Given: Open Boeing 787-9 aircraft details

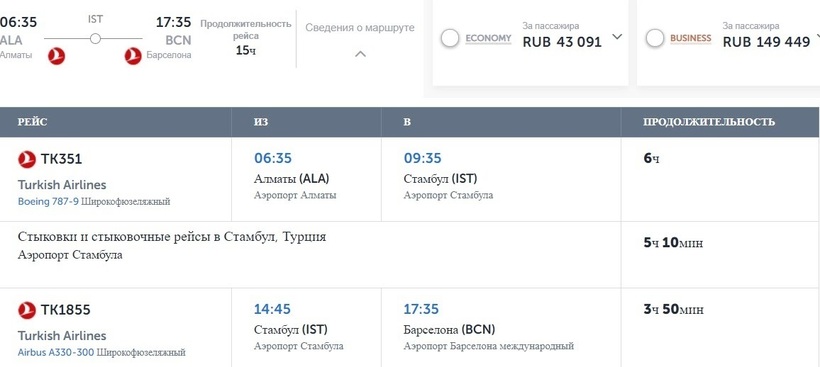Looking at the screenshot, I should (48, 201).
